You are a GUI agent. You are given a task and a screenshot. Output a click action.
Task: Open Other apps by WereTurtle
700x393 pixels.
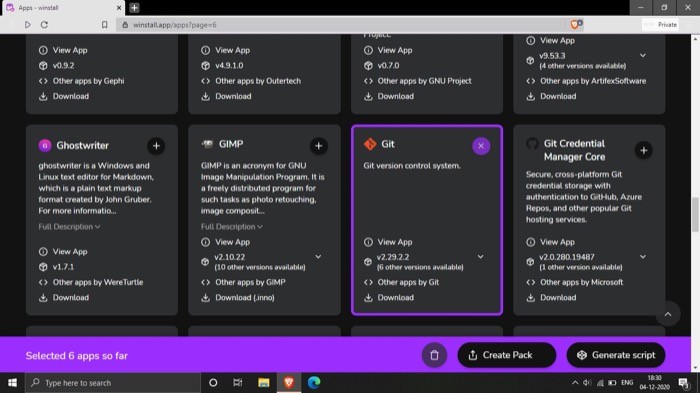(91, 282)
